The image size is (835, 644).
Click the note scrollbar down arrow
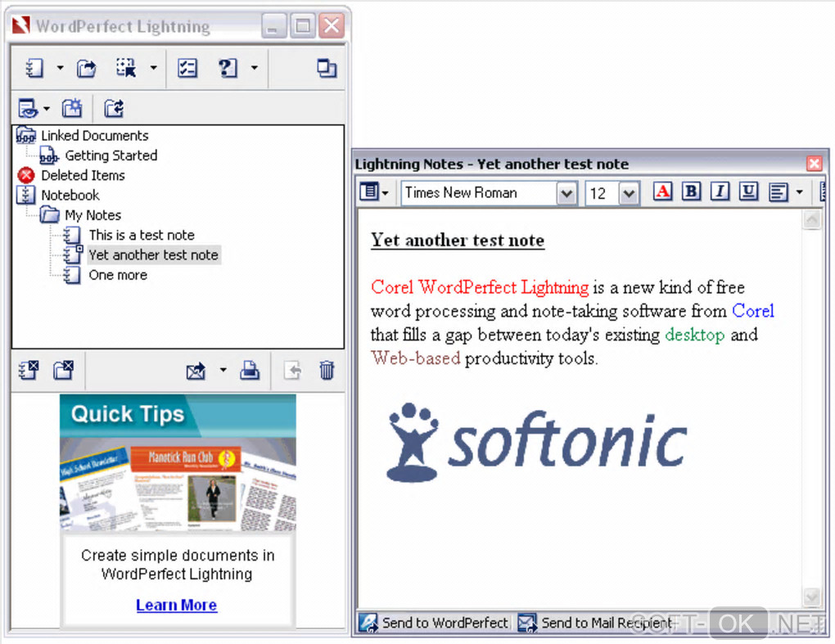coord(811,597)
